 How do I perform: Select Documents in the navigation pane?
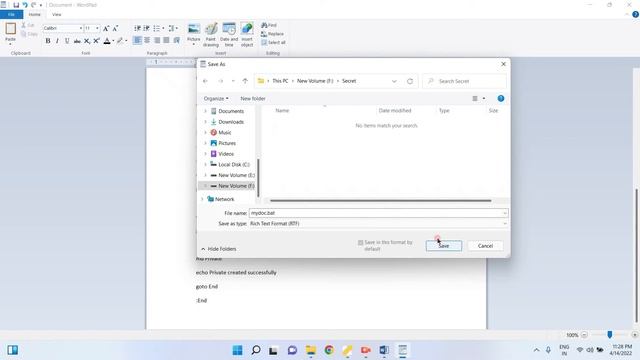[231, 111]
